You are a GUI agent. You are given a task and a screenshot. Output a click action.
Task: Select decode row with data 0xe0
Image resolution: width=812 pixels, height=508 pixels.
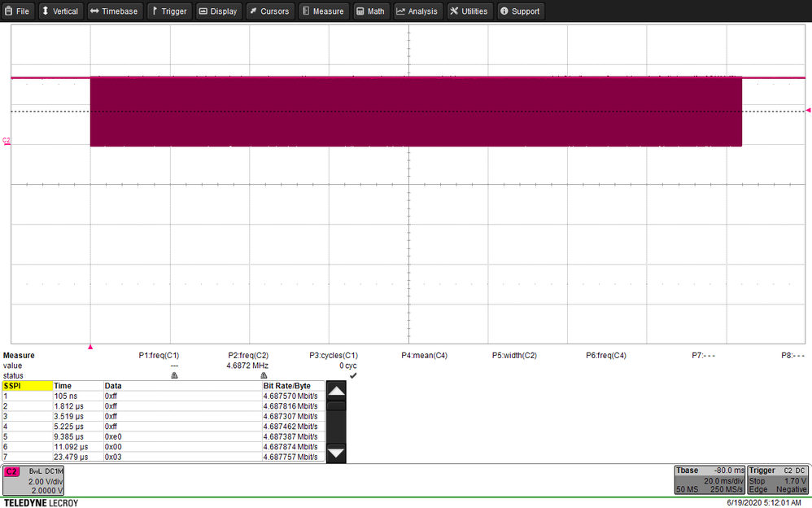164,436
